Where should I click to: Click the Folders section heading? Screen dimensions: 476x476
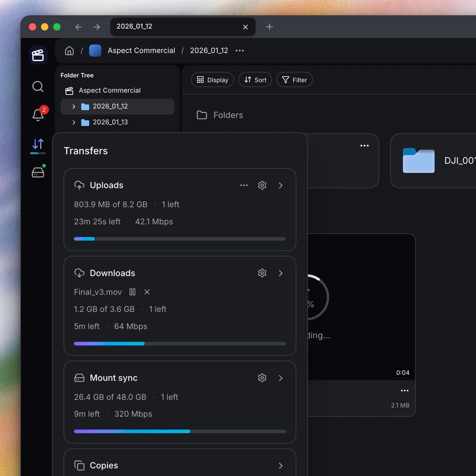(228, 115)
